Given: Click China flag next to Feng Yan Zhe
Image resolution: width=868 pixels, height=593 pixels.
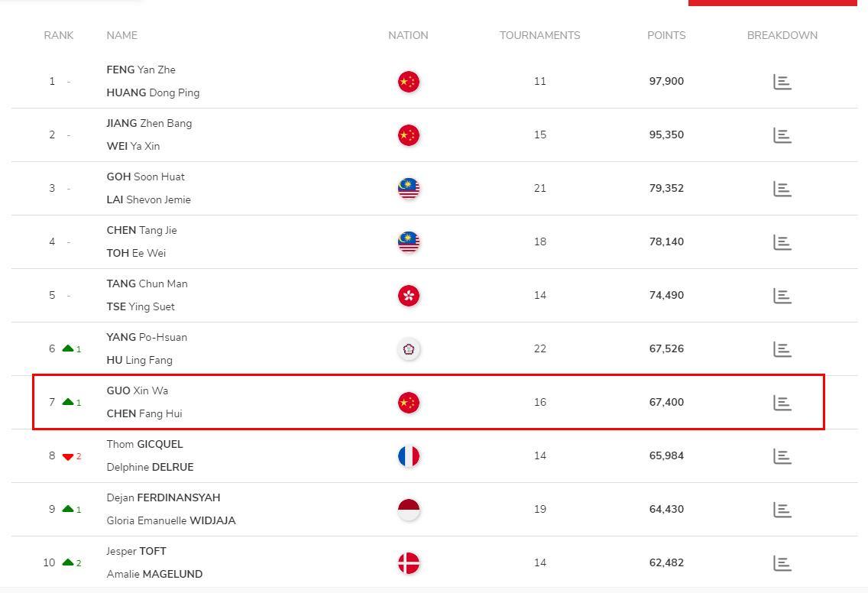Looking at the screenshot, I should click(x=409, y=82).
